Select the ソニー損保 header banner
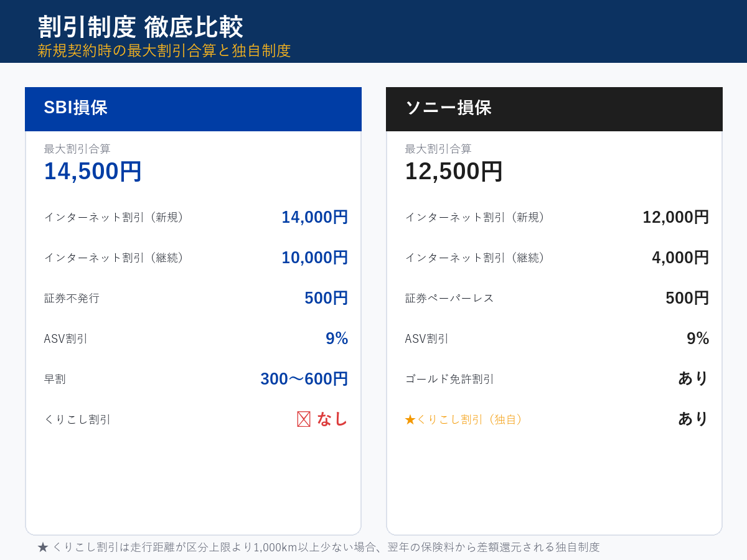 (x=554, y=109)
